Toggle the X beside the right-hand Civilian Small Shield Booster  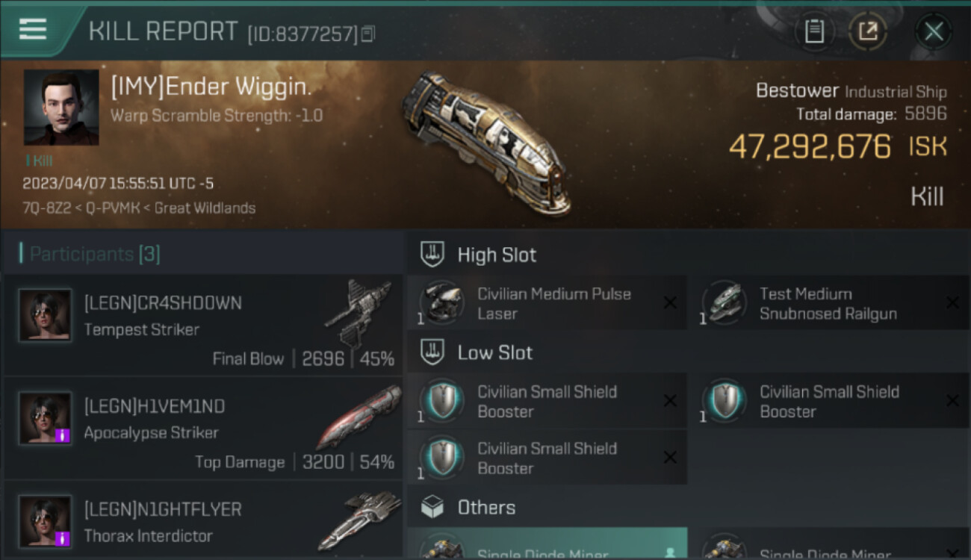pos(952,401)
